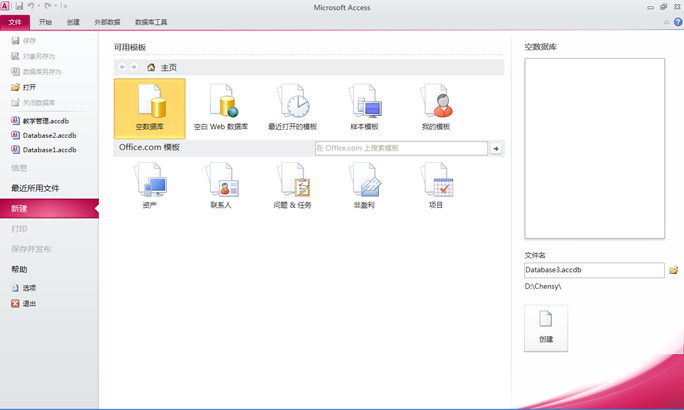Open 我的模板 my templates

coord(436,109)
